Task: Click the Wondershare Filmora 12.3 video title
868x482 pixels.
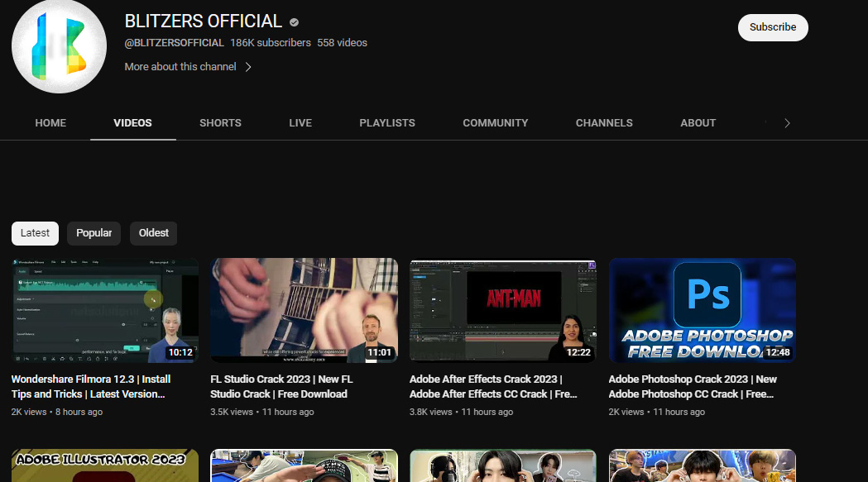Action: [x=91, y=386]
